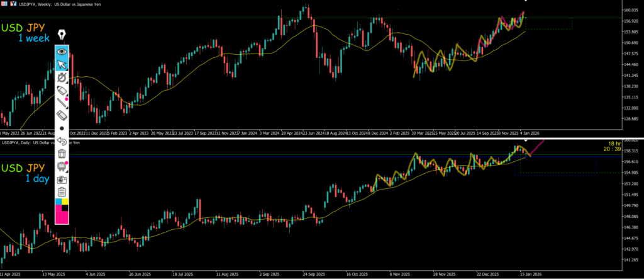The width and height of the screenshot is (644, 279).
Task: Pick the eraser tool
Action: coord(62,115)
